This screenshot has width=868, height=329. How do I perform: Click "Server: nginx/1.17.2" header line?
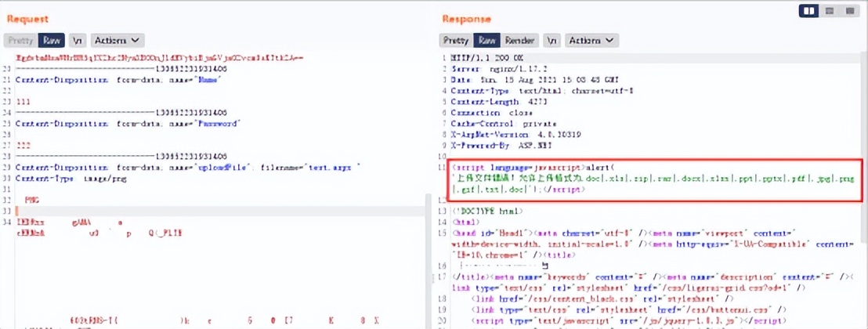499,69
